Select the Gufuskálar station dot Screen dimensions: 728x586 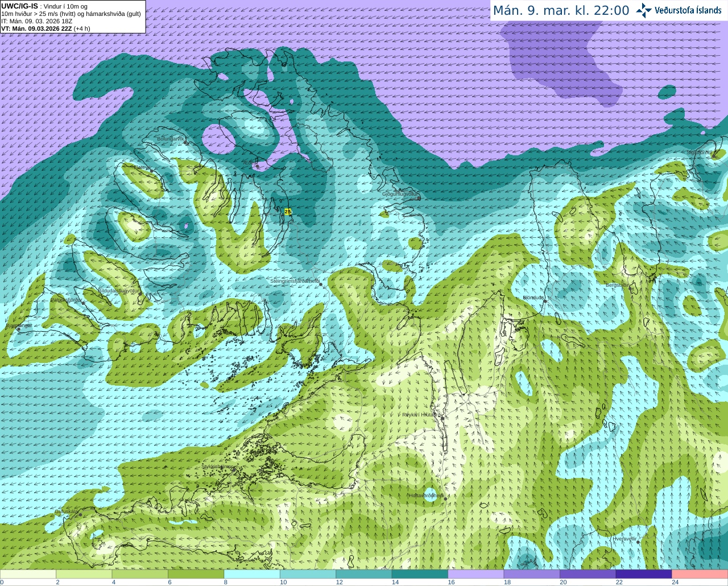point(80,515)
